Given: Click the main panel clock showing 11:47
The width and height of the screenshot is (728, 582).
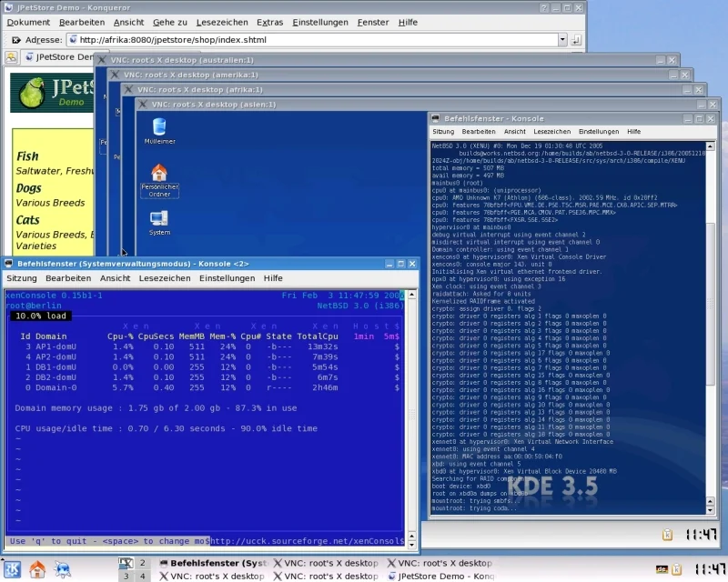Looking at the screenshot, I should pyautogui.click(x=710, y=569).
